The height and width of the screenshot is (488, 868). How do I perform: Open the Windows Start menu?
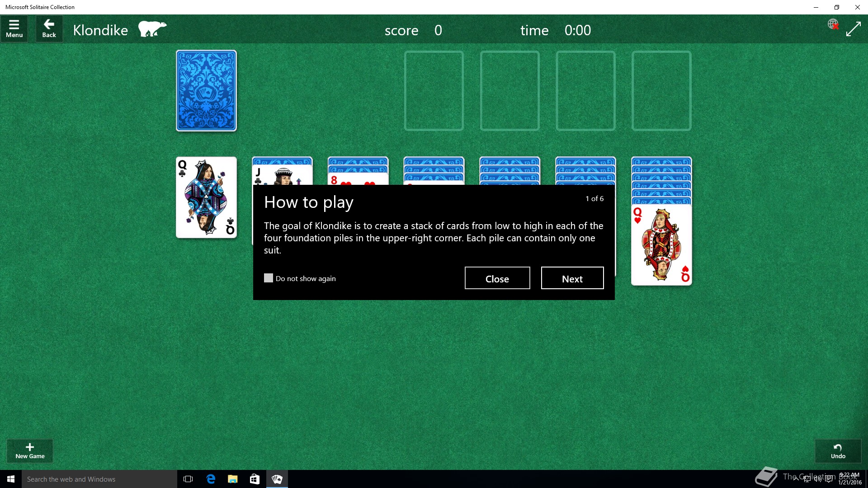11,479
